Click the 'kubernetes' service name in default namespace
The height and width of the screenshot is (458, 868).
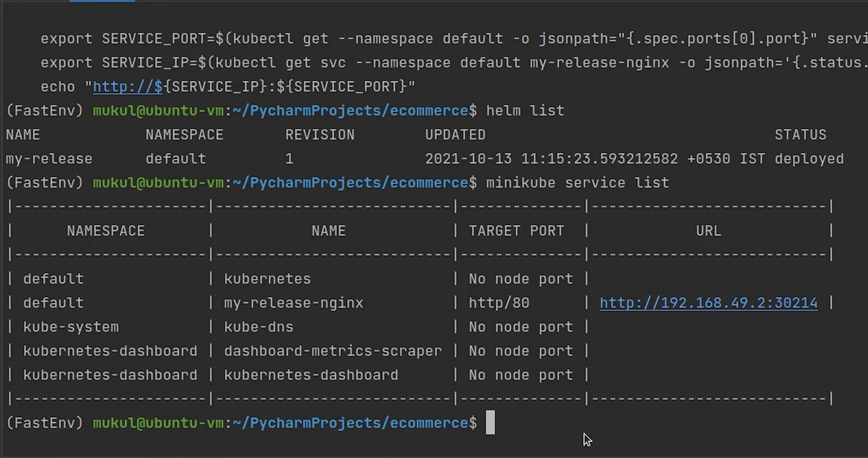point(267,279)
